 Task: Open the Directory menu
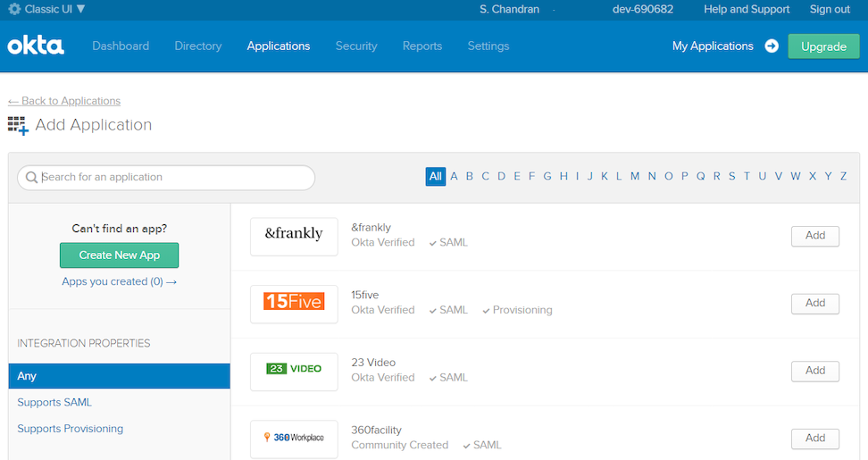click(x=198, y=46)
